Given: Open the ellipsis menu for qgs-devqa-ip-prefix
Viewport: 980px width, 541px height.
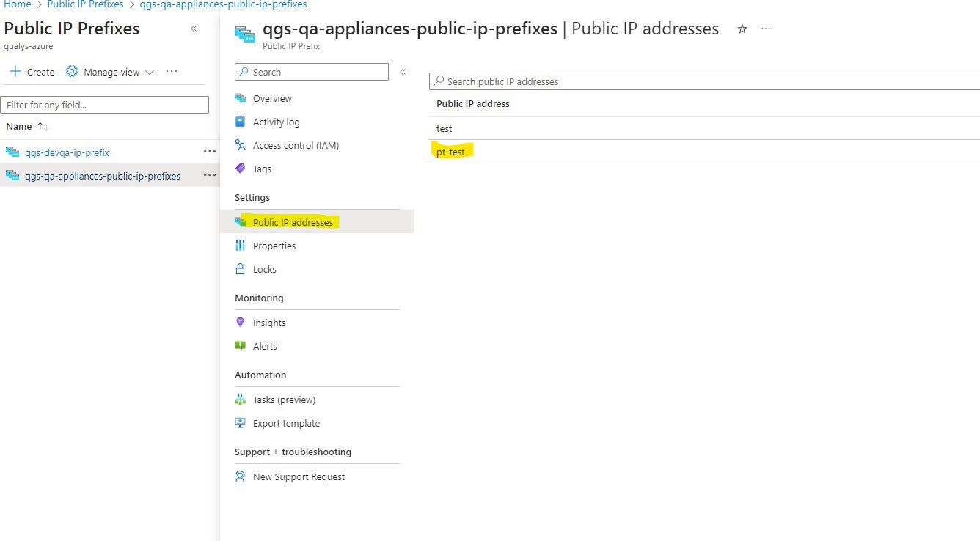Looking at the screenshot, I should coord(210,152).
